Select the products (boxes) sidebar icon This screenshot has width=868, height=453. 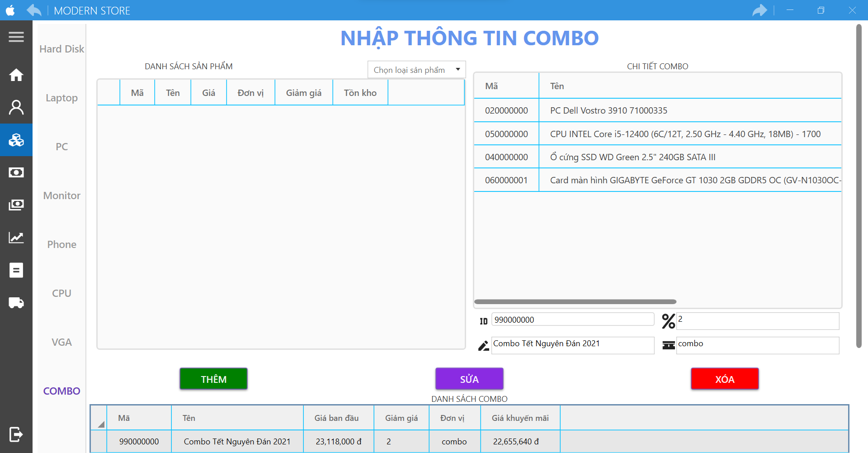tap(16, 140)
